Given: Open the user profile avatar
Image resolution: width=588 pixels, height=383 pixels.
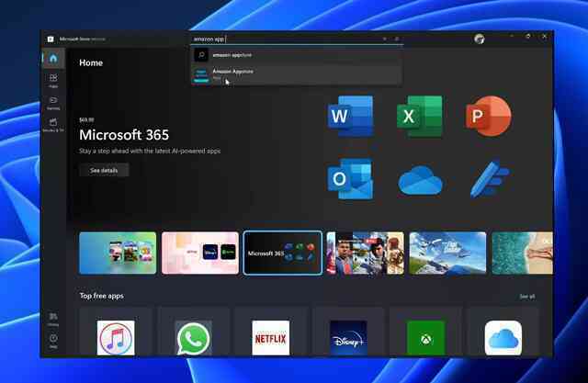Looking at the screenshot, I should [x=480, y=39].
